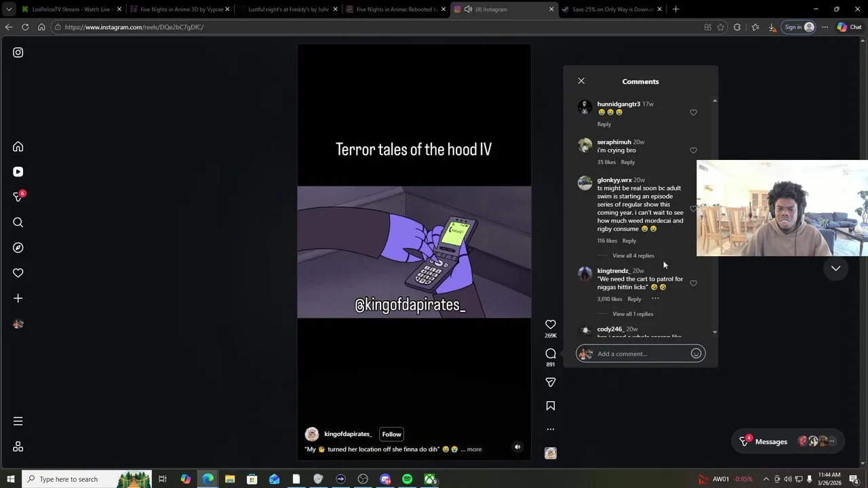The width and height of the screenshot is (868, 488).
Task: Open the Reels icon in the sidebar
Action: [18, 172]
